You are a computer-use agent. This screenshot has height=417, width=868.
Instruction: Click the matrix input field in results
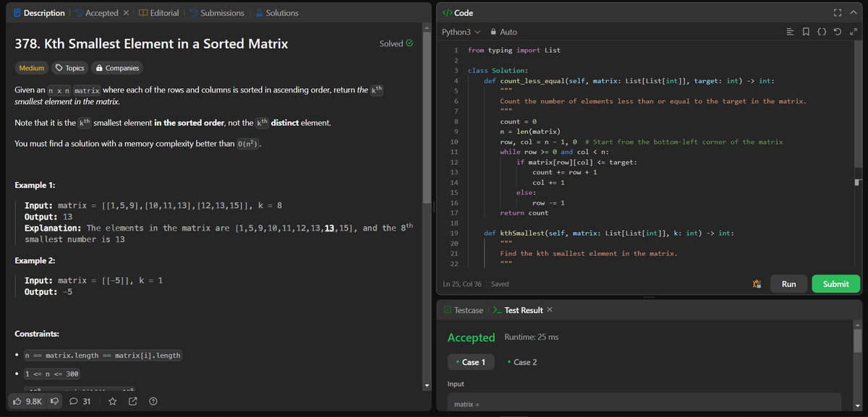(644, 403)
